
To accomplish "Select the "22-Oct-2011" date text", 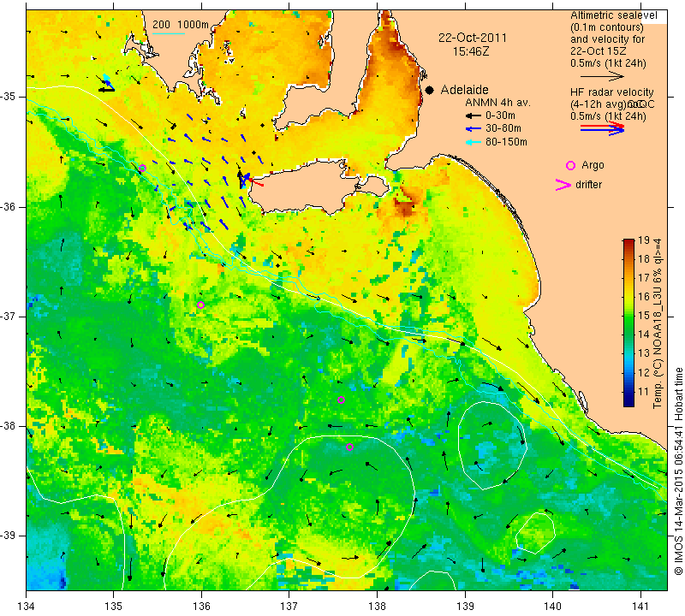I will click(x=473, y=38).
